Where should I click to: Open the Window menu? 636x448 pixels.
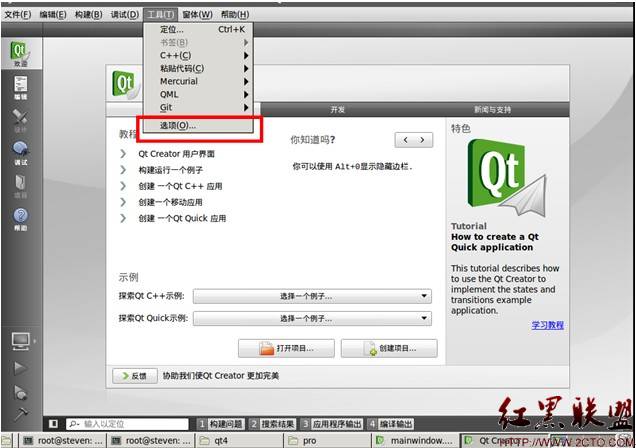(x=197, y=15)
